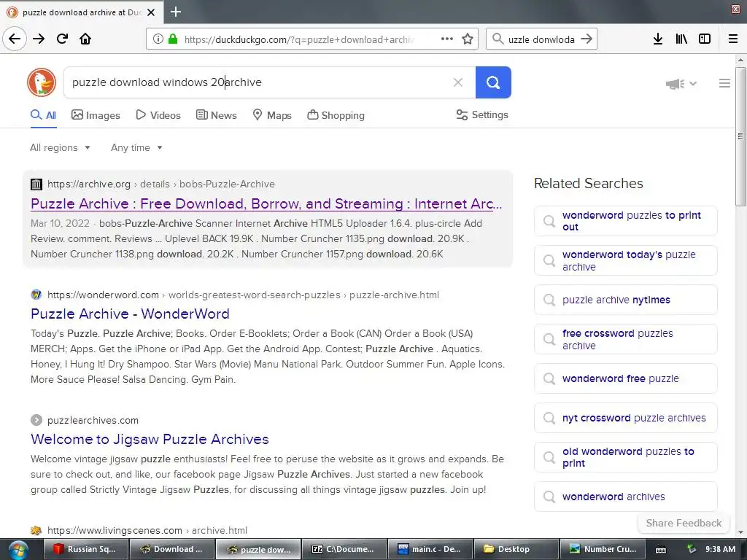747x560 pixels.
Task: Search related 'wonderword archives'
Action: point(625,497)
